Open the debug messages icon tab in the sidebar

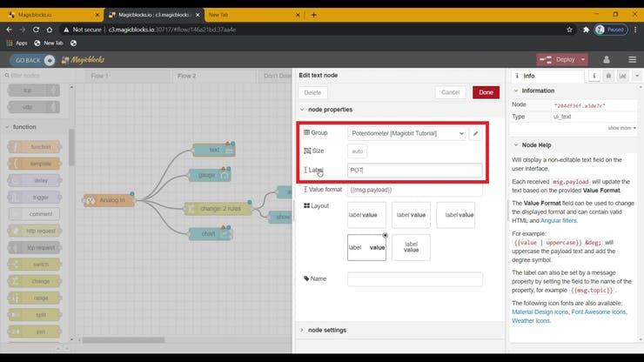click(x=607, y=76)
